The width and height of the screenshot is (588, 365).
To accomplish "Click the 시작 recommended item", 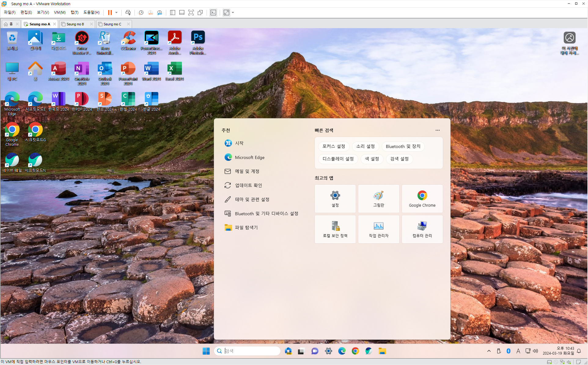I will click(x=239, y=143).
